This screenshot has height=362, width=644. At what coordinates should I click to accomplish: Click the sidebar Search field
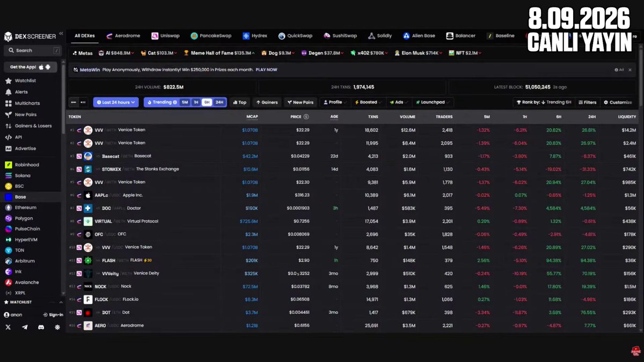[x=32, y=50]
